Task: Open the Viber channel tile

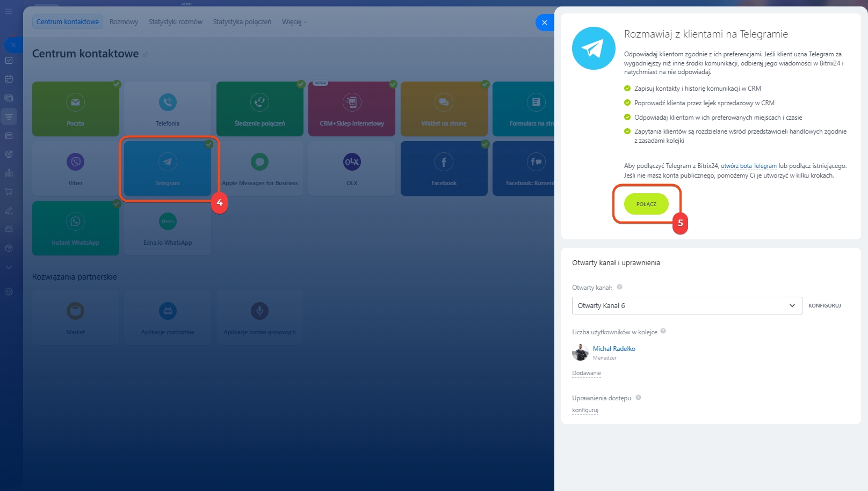Action: pos(76,168)
